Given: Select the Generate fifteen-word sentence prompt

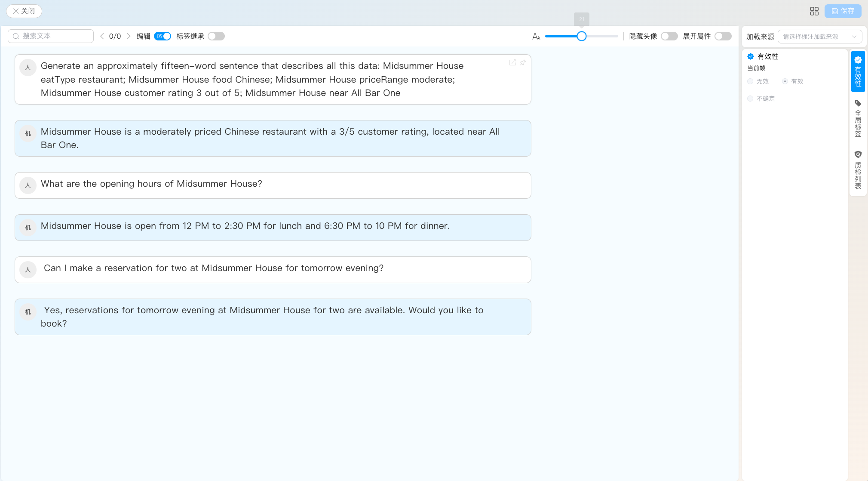Looking at the screenshot, I should coord(273,79).
